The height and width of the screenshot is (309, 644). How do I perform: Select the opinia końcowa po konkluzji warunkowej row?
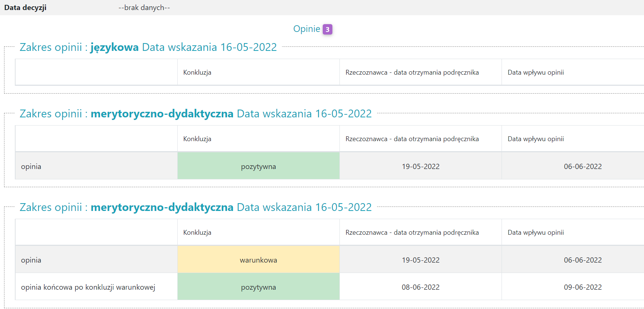(88, 287)
